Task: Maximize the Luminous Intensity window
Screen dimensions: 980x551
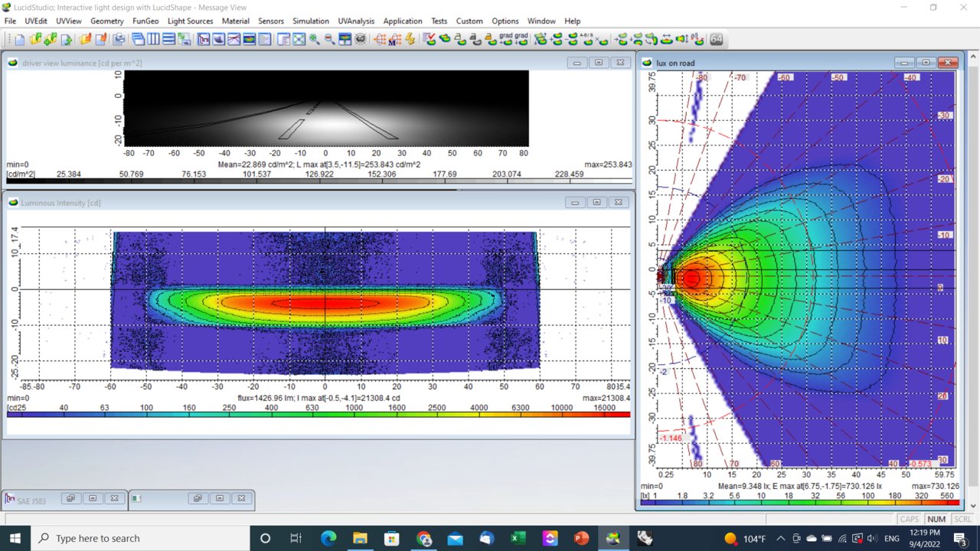Action: 597,202
